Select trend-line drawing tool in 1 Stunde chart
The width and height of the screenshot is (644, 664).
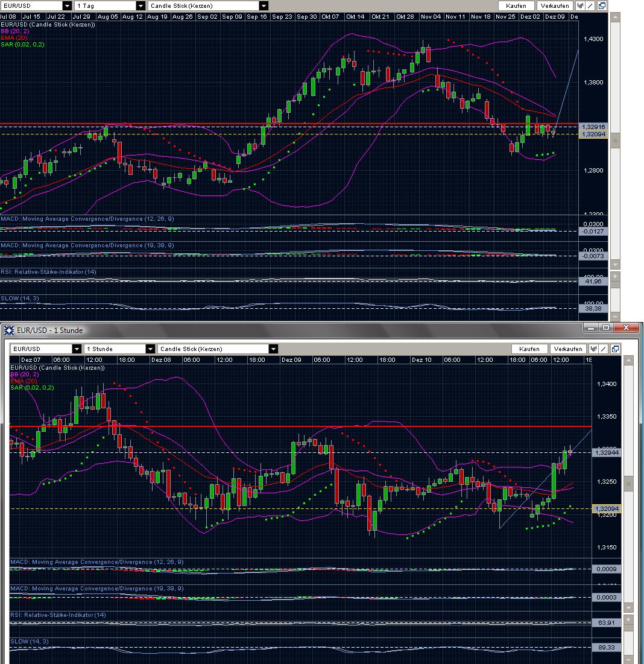tap(604, 349)
